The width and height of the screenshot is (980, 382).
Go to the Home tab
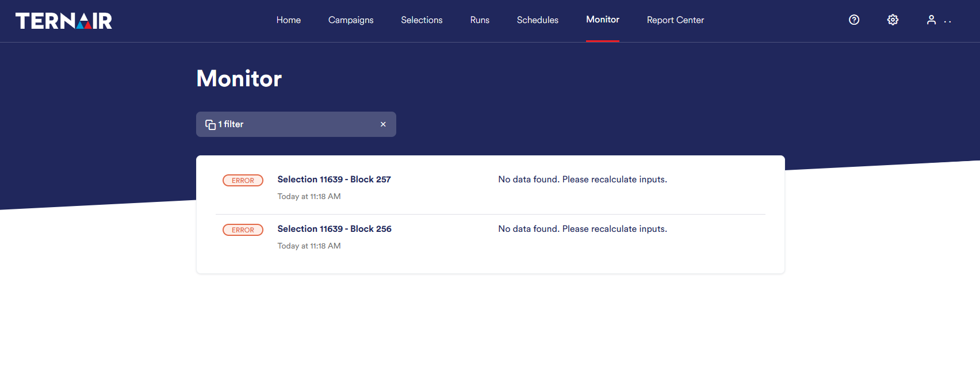pos(289,20)
